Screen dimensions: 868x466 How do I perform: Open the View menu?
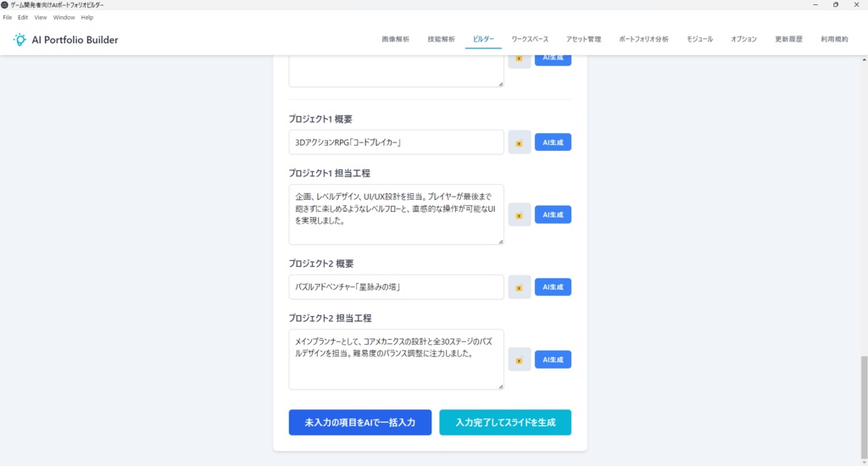tap(41, 17)
